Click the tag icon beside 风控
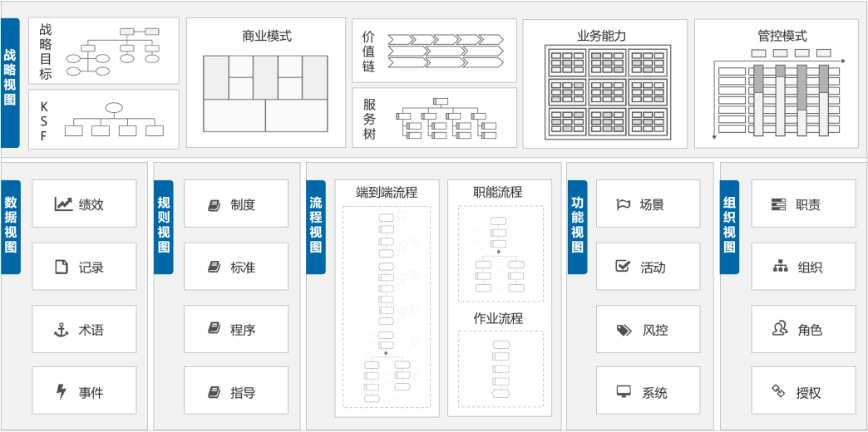The height and width of the screenshot is (432, 868). (624, 330)
